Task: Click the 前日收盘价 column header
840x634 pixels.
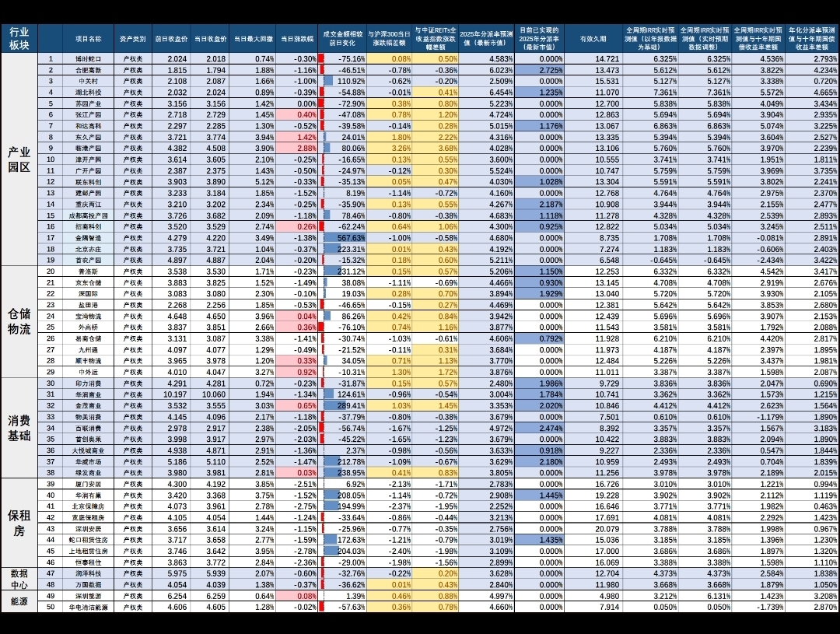Action: click(171, 39)
